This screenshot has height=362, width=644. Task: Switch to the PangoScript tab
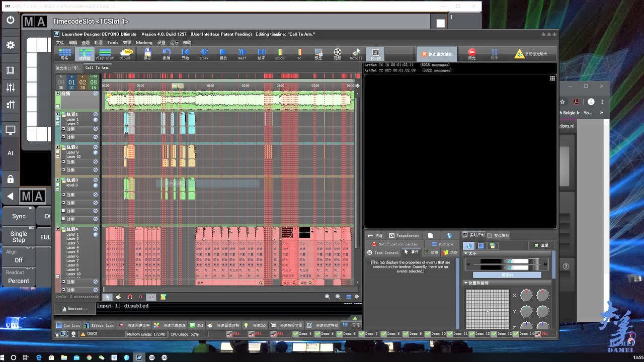point(404,235)
